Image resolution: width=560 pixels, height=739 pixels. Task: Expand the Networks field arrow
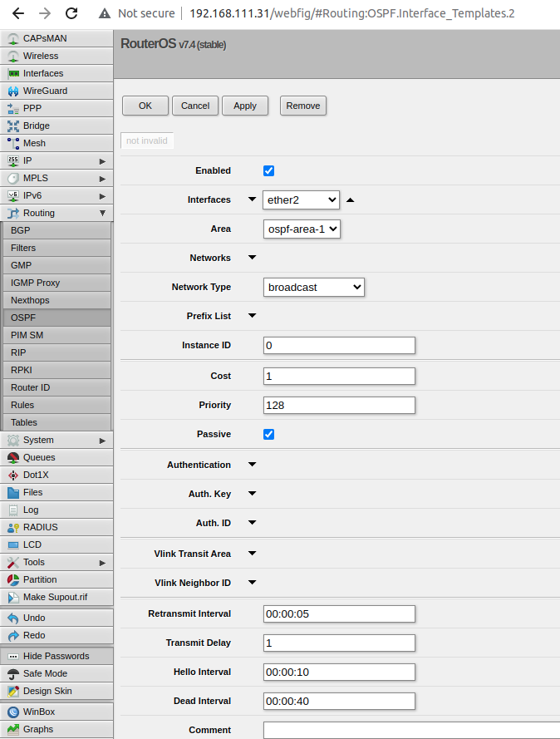253,258
